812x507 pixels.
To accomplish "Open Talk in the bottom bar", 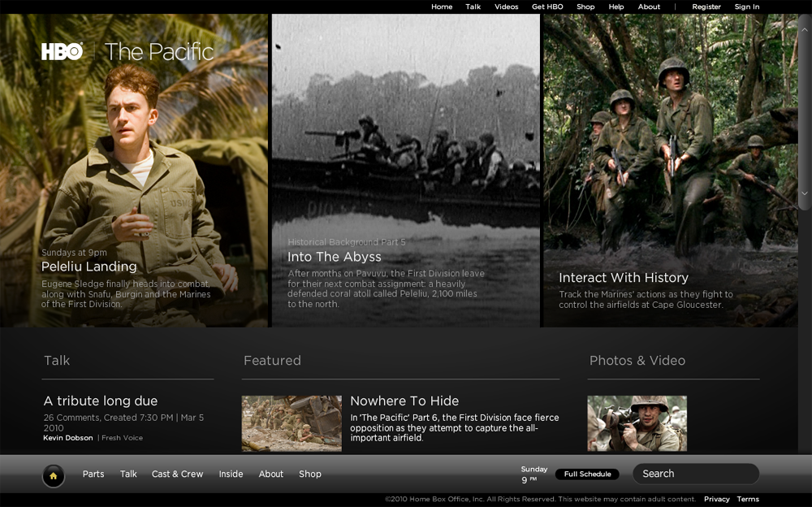I will (128, 474).
